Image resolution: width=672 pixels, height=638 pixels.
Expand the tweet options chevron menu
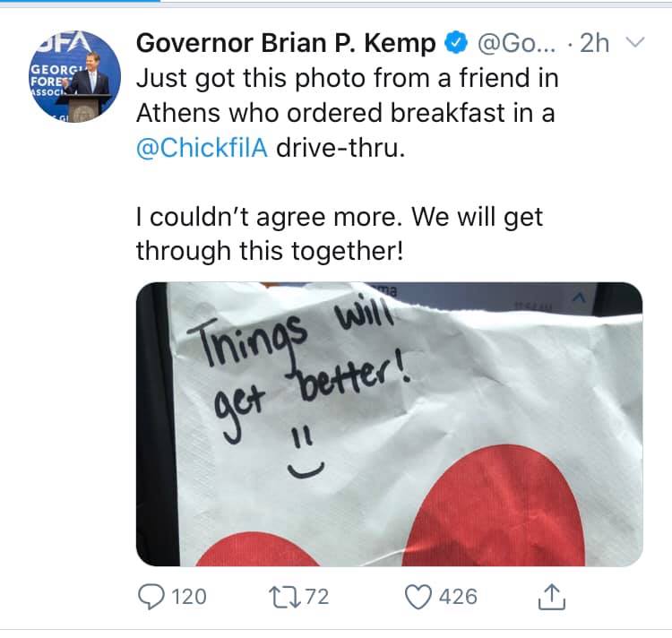[634, 42]
